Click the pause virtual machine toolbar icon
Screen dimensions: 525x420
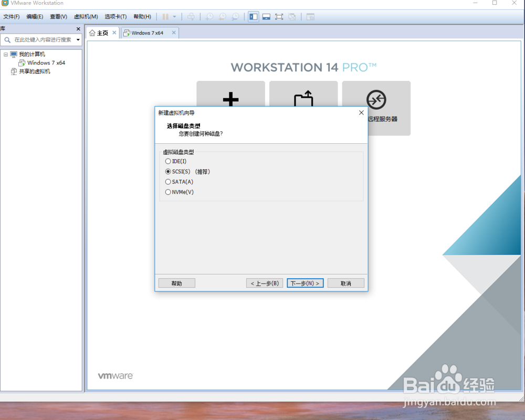click(165, 17)
